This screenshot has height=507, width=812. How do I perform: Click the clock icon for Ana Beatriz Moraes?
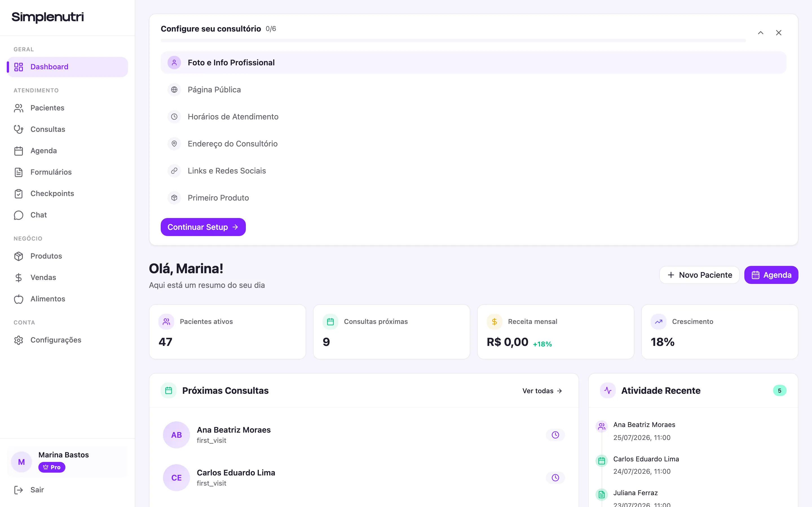tap(555, 435)
